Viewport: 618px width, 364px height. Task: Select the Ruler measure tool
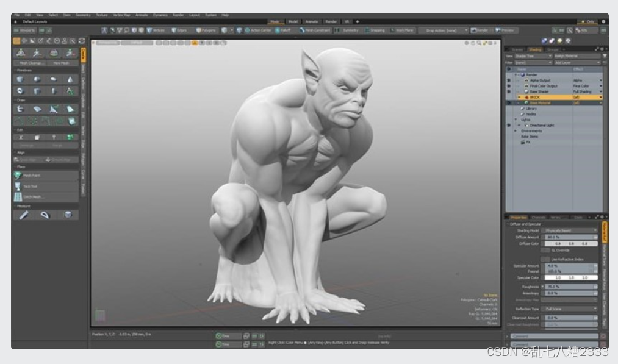pyautogui.click(x=23, y=215)
